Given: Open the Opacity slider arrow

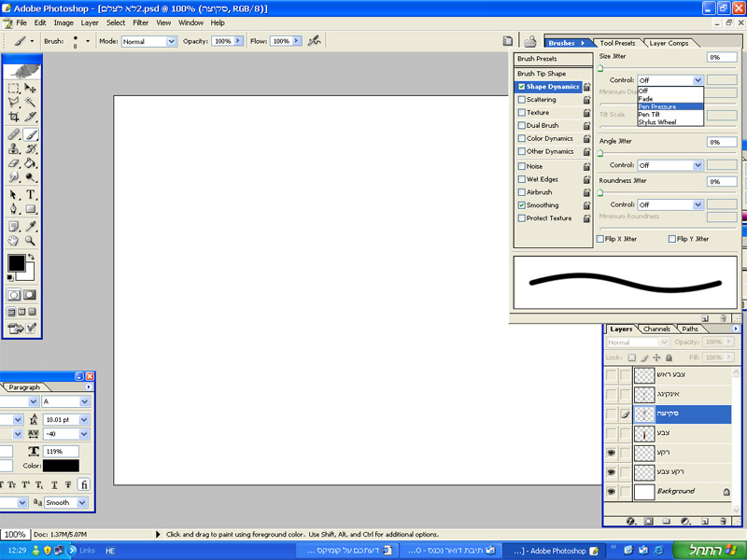Looking at the screenshot, I should (238, 41).
